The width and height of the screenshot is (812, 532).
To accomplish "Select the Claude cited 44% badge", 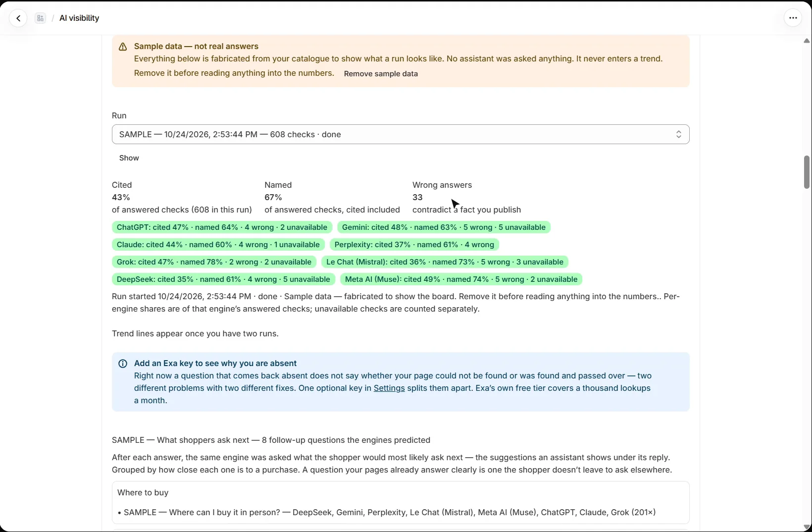I will click(218, 245).
